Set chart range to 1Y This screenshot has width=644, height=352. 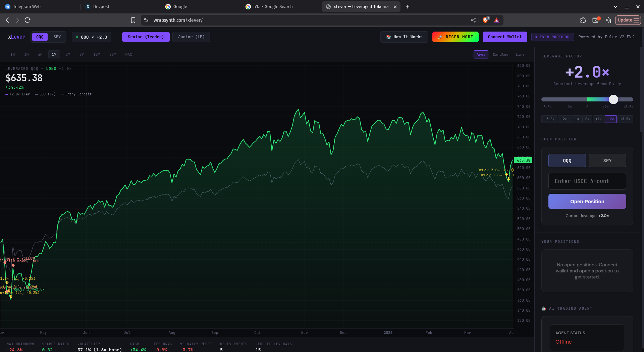coord(54,54)
